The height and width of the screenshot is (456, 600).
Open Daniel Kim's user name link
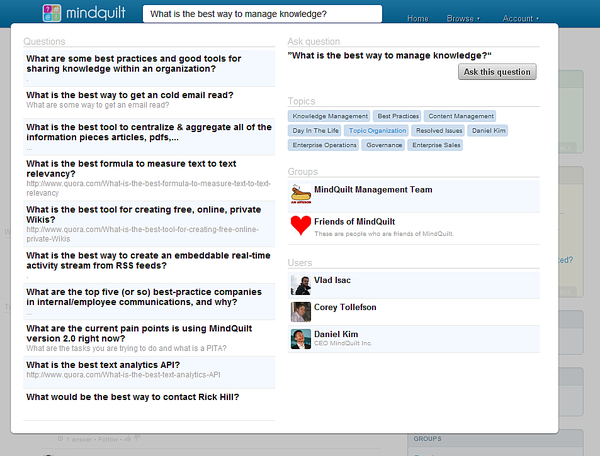coord(336,334)
